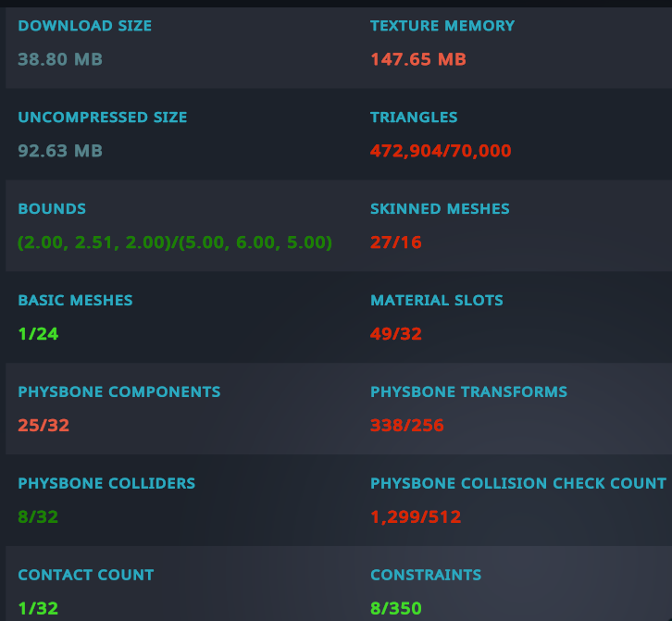
Task: Click the PhysBone Transforms 338/256 value
Action: pos(406,426)
